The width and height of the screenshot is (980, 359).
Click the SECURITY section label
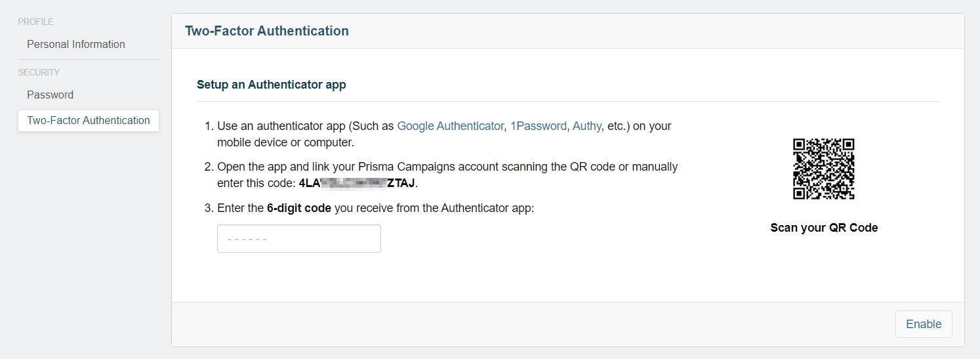(x=39, y=72)
